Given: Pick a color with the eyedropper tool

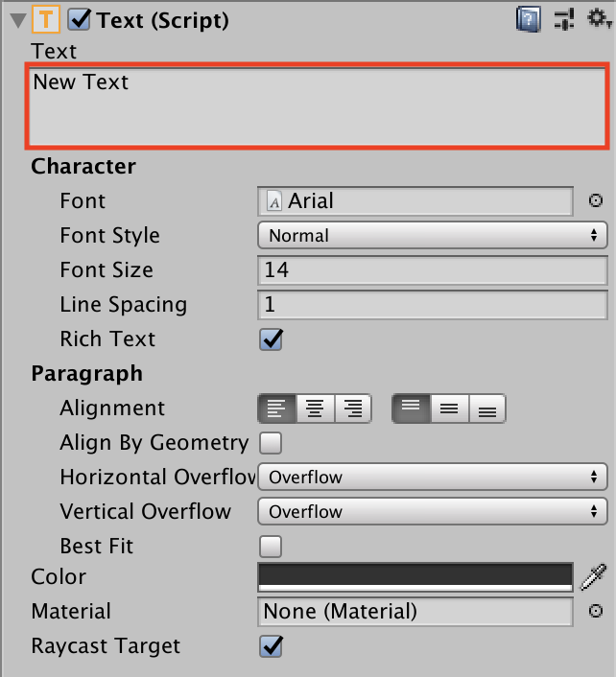Looking at the screenshot, I should pos(594,576).
